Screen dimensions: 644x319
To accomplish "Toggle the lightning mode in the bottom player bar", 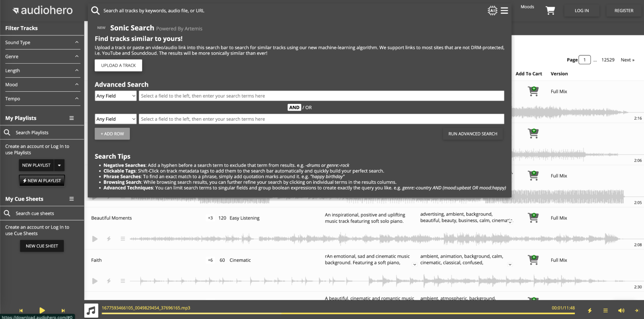I will [x=590, y=310].
